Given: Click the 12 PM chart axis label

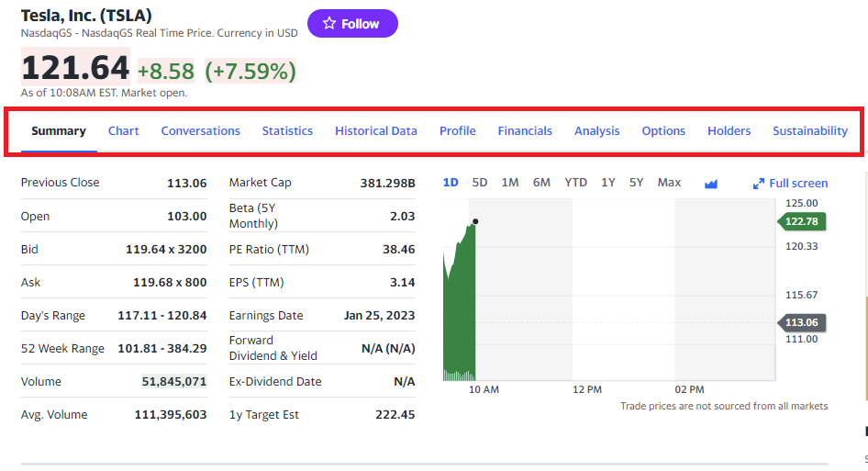Looking at the screenshot, I should click(x=587, y=389).
